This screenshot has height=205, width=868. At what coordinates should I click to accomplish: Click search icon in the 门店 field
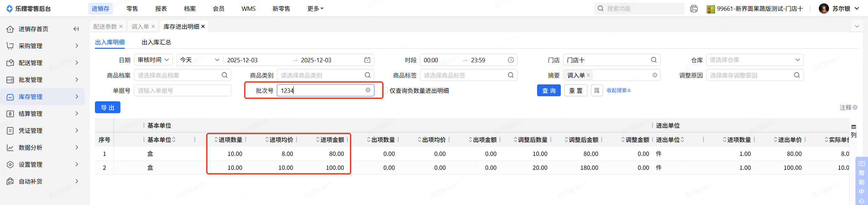coord(654,60)
